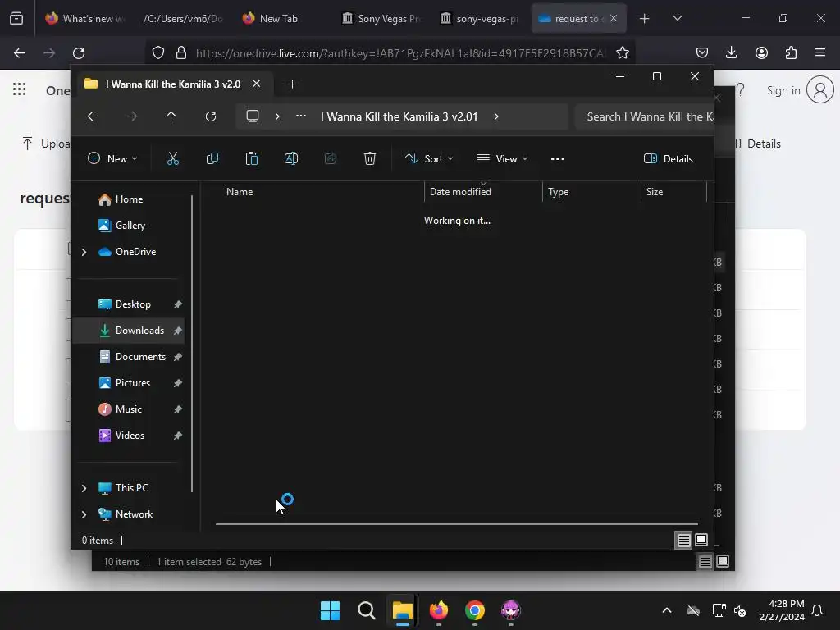Screen dimensions: 840x630
Task: Click the address bar ellipsis for hidden folders
Action: [x=301, y=116]
